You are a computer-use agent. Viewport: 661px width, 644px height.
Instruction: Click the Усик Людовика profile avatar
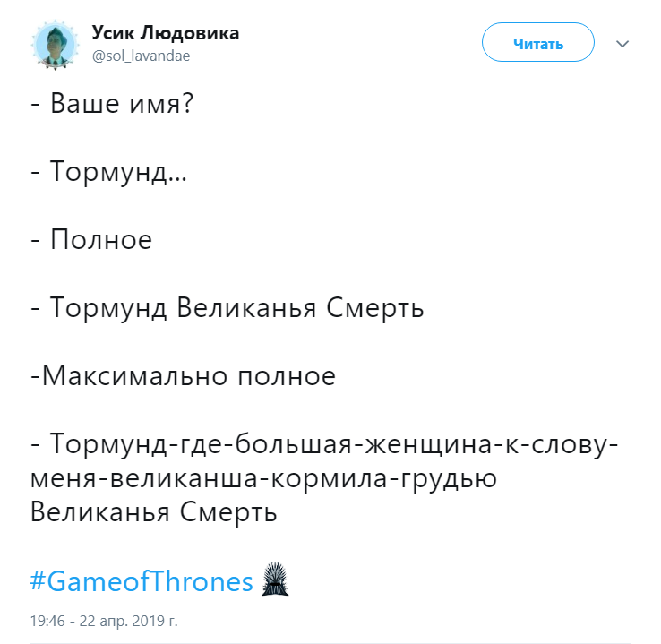[x=56, y=44]
